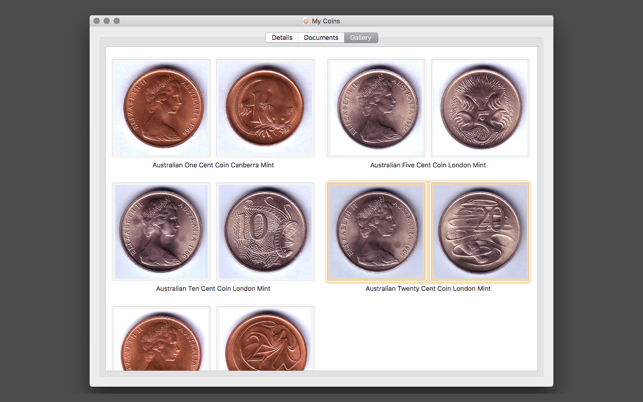Click 'Australian Twenty Cent Coin London Mint' label
The width and height of the screenshot is (643, 402).
(x=428, y=288)
